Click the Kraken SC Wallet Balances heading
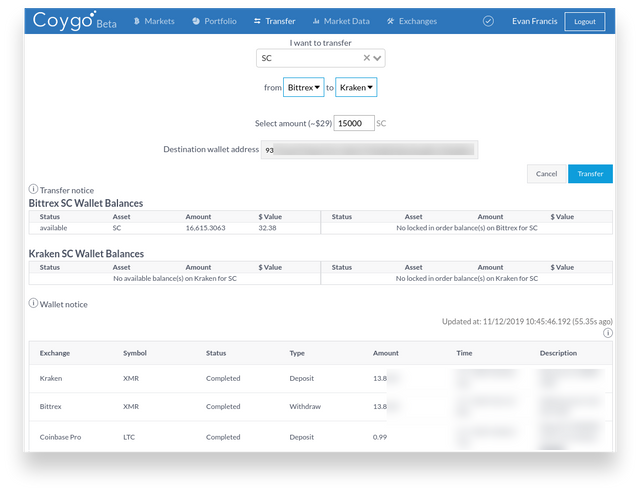Viewport: 640px width, 500px height. click(86, 254)
